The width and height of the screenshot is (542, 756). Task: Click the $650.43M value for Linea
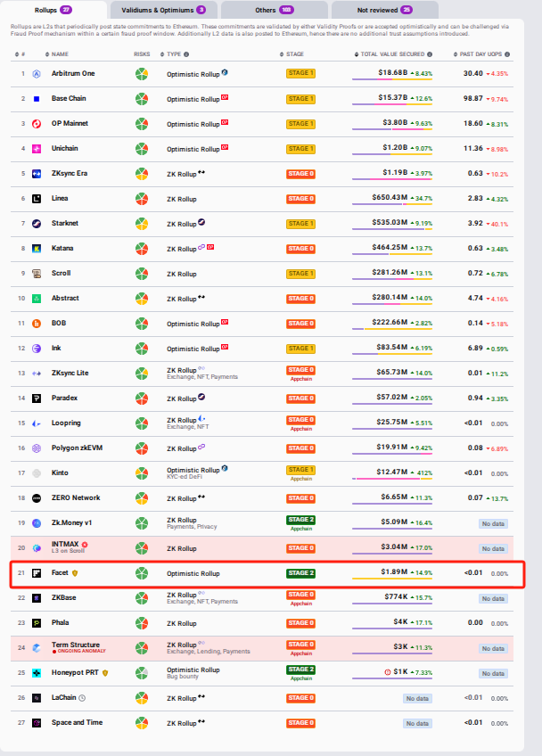pyautogui.click(x=390, y=198)
